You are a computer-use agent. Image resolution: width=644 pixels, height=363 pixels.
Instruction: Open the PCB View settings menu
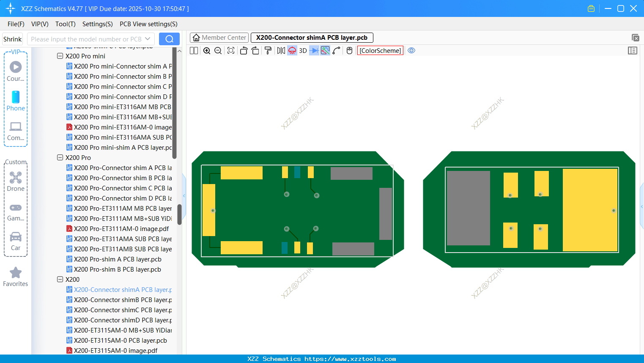tap(148, 24)
